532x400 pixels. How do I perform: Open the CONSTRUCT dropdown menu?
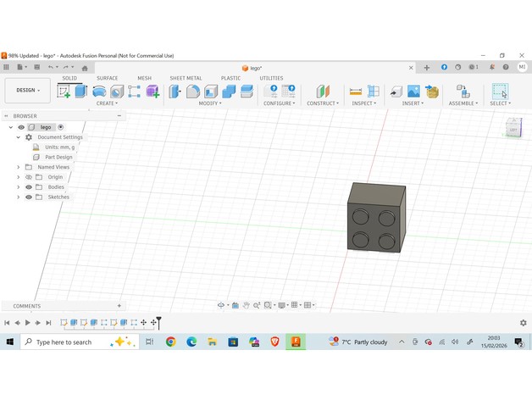(x=323, y=103)
